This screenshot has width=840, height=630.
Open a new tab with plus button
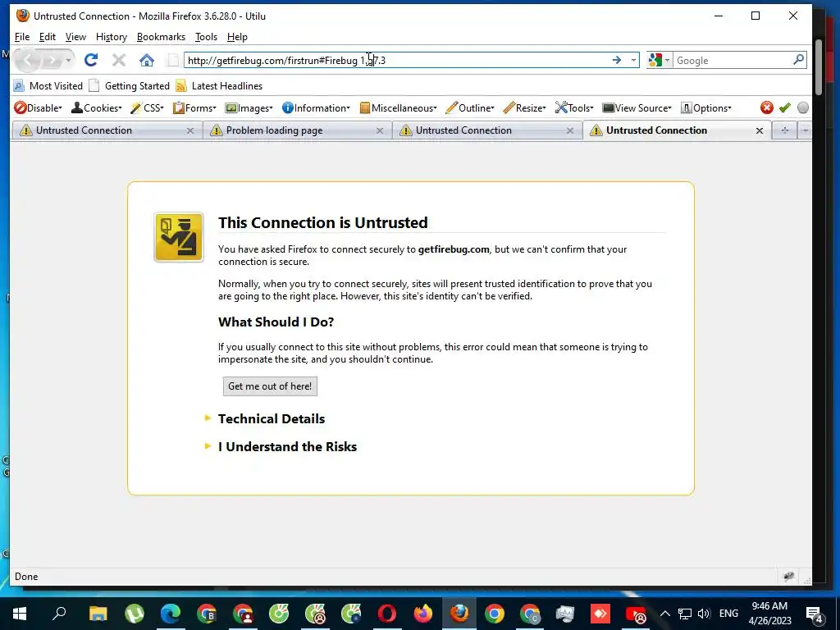(x=784, y=130)
